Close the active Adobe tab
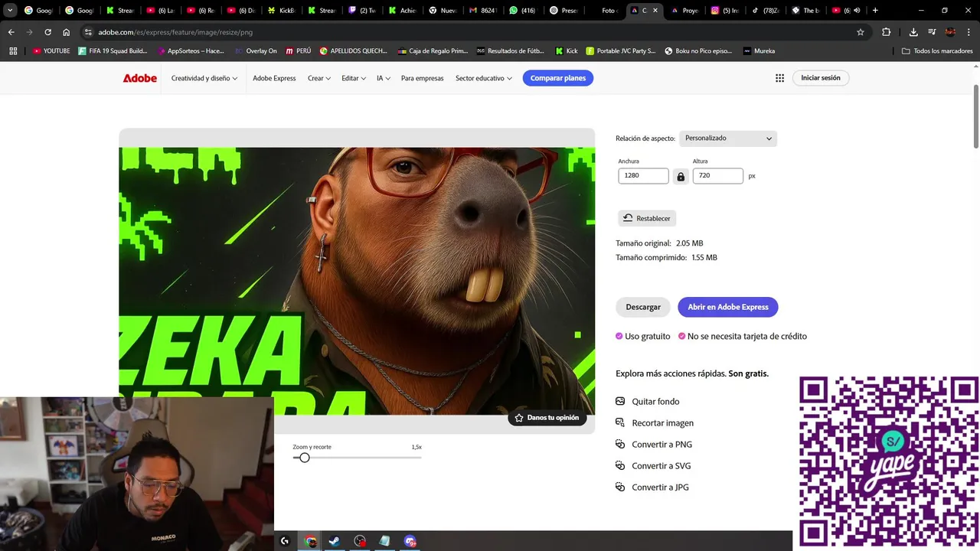980x551 pixels. [x=655, y=11]
